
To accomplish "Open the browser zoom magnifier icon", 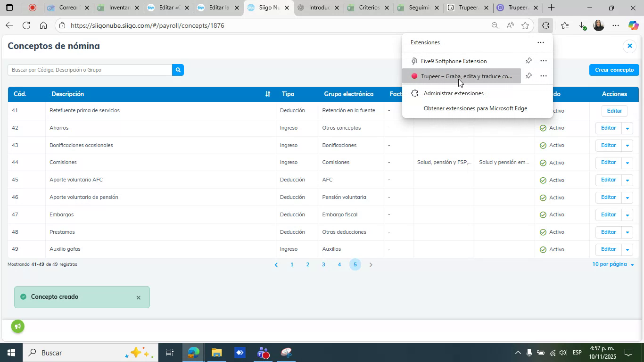I will [495, 26].
